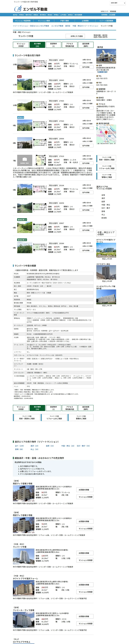Select 熱海店 in the store bar

tap(50, 15)
